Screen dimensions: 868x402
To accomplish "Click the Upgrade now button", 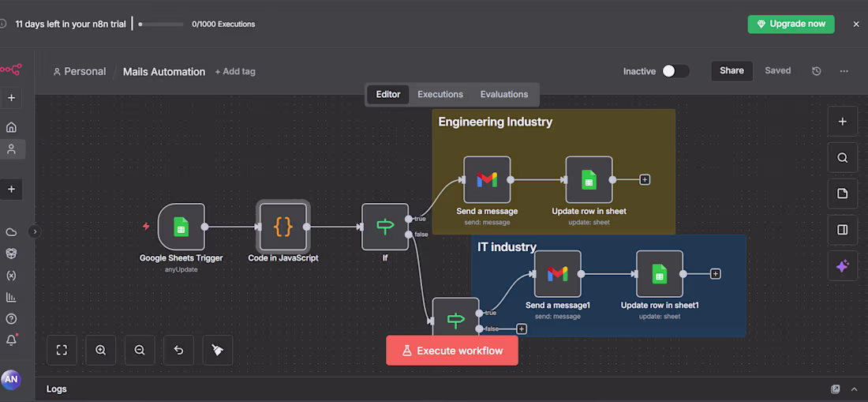I will pos(791,24).
